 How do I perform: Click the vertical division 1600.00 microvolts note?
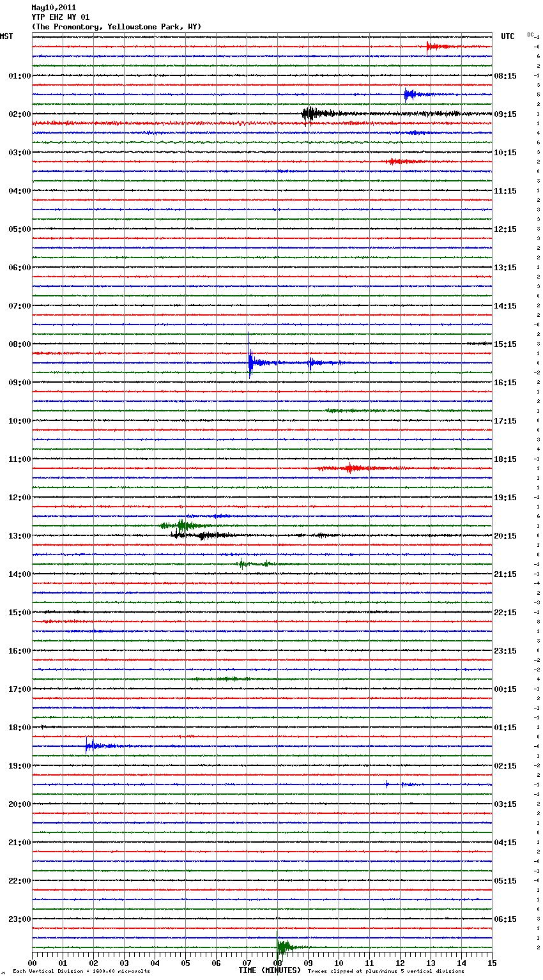click(81, 972)
